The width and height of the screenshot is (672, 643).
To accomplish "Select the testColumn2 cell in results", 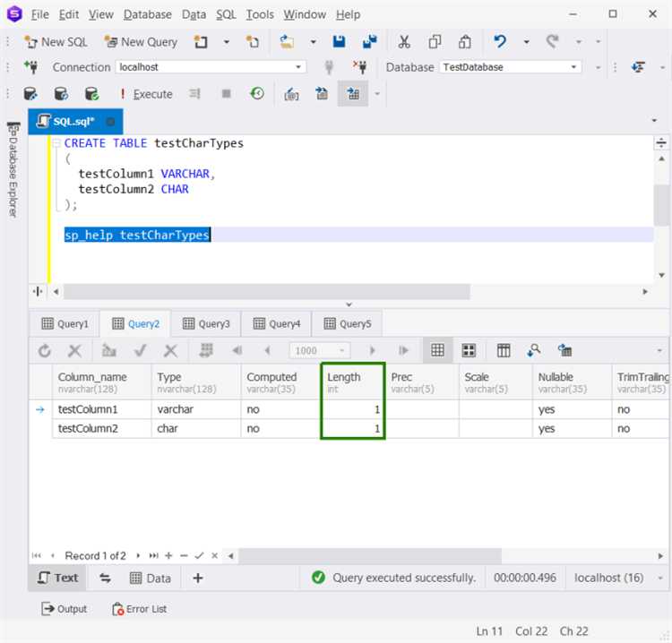I will (88, 429).
